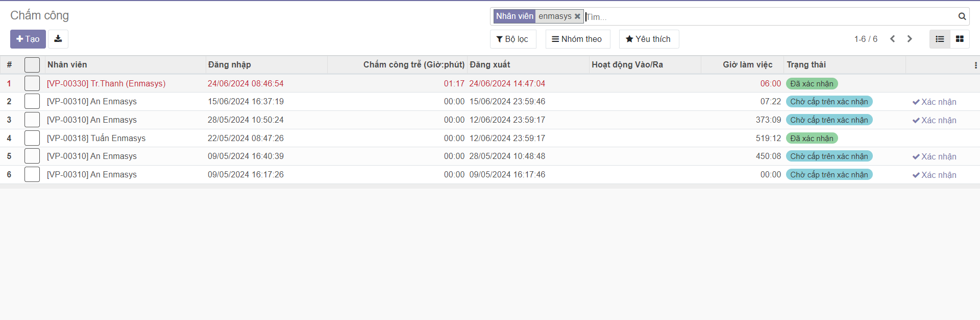Focus the Tìm... search input field
Image resolution: width=980 pixels, height=320 pixels.
tap(766, 17)
